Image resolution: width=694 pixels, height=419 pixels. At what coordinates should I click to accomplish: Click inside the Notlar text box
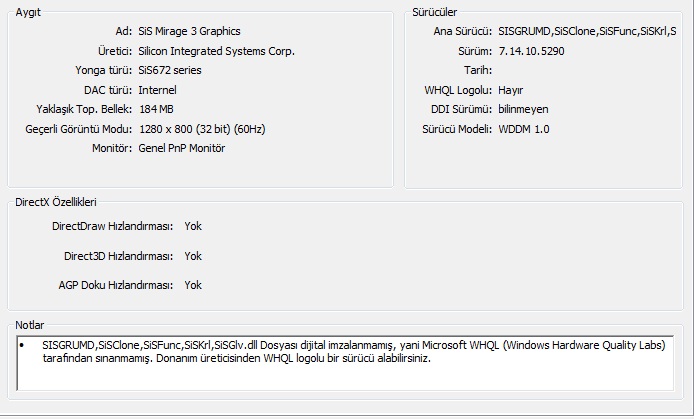pyautogui.click(x=345, y=364)
